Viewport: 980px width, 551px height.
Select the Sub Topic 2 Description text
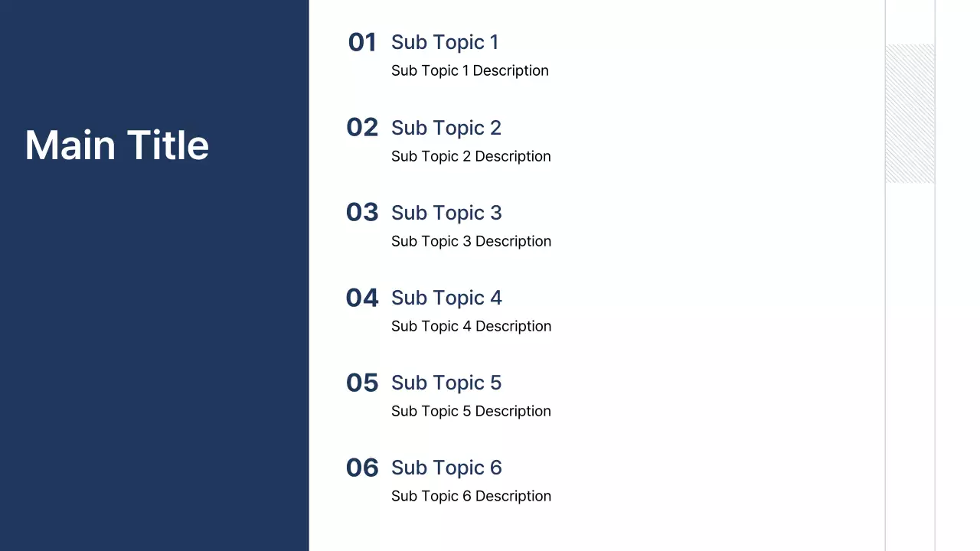(x=471, y=156)
